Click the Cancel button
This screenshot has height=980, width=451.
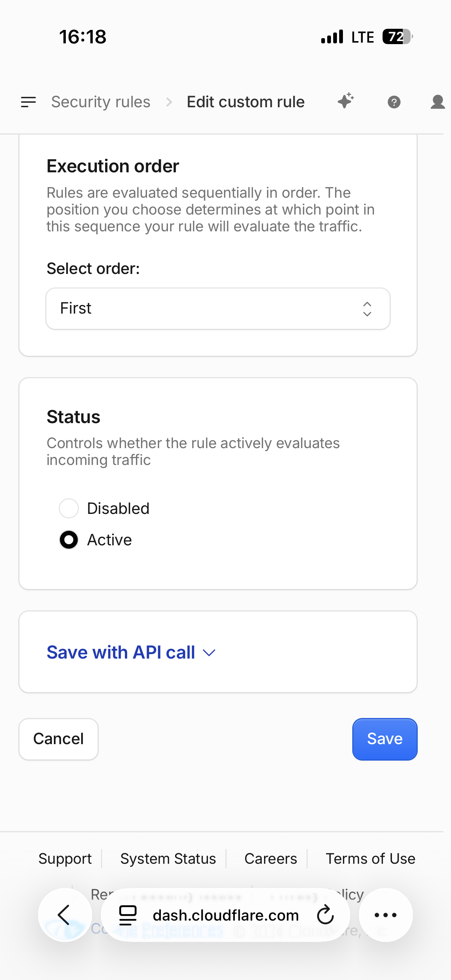[59, 739]
